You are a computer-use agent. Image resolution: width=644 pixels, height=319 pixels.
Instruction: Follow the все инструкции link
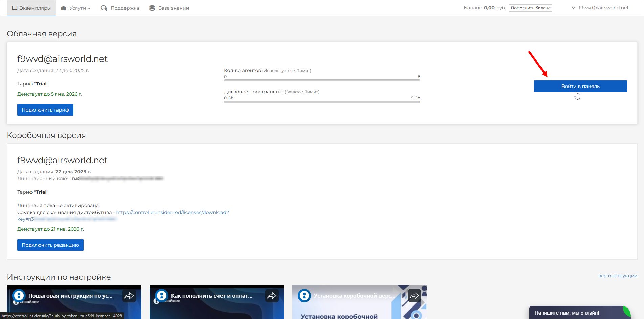[x=618, y=276]
